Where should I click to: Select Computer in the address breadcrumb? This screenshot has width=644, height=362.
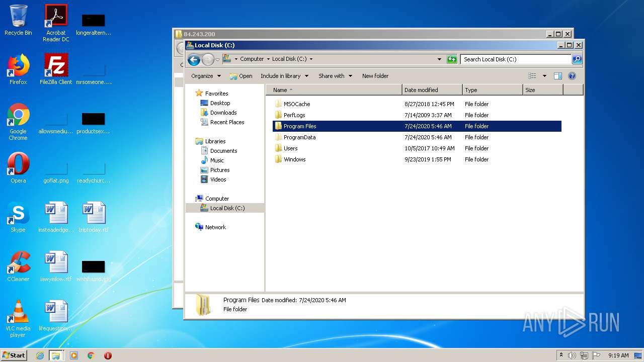(x=252, y=59)
